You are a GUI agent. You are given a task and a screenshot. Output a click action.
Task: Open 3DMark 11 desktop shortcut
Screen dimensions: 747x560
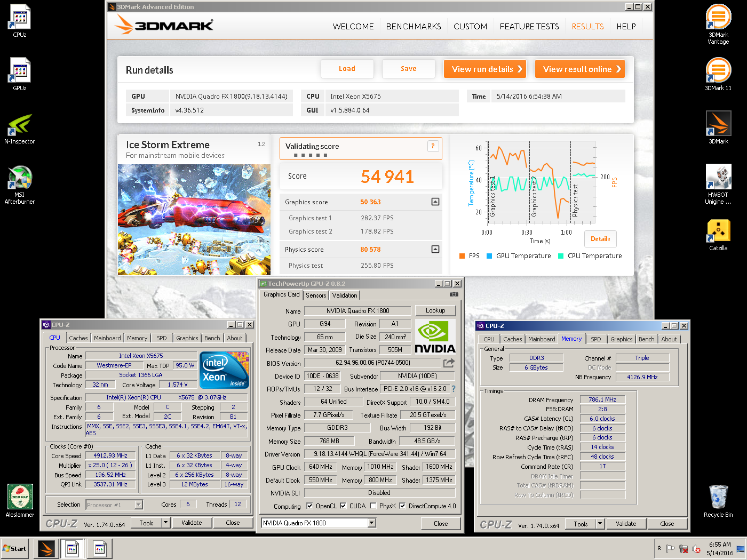(x=718, y=74)
